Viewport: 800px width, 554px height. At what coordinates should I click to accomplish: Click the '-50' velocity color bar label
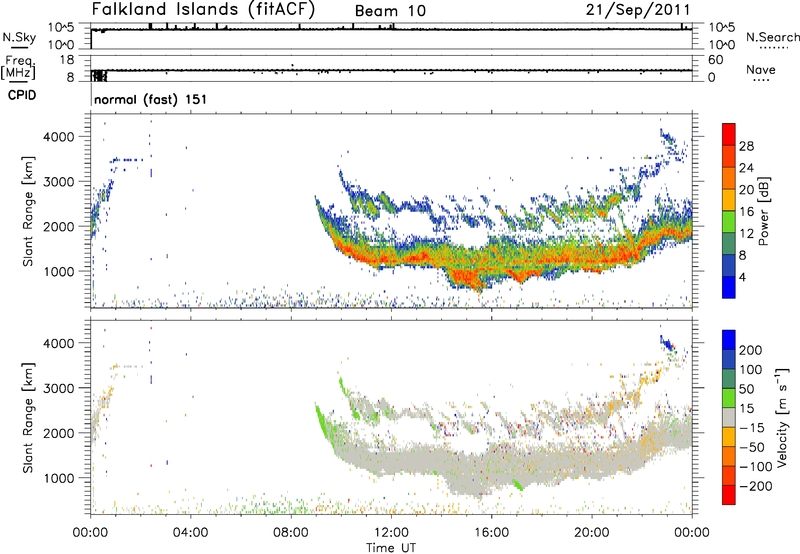click(x=752, y=447)
